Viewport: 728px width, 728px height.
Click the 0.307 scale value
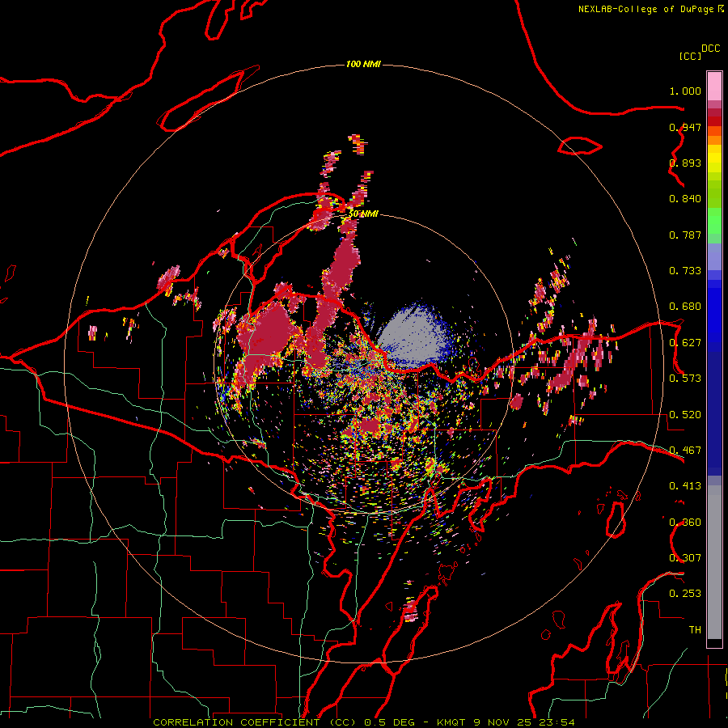pos(685,558)
